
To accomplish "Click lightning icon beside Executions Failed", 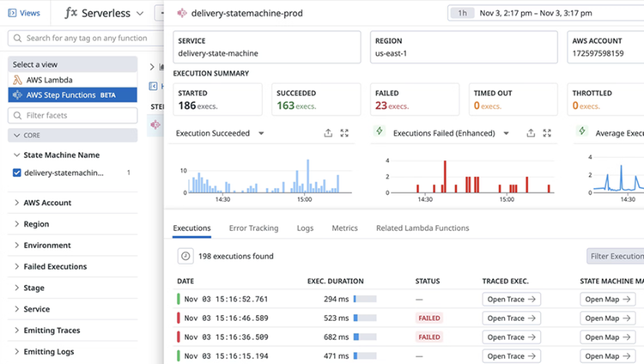I will (x=380, y=131).
